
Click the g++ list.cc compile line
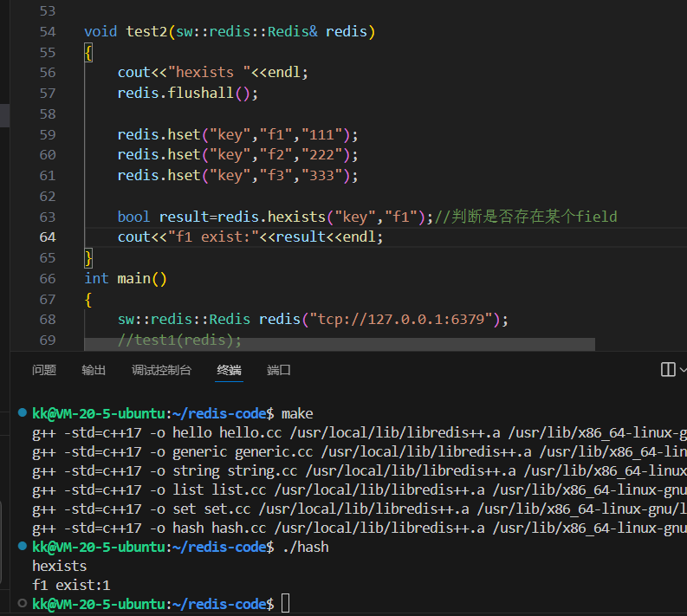(x=360, y=490)
